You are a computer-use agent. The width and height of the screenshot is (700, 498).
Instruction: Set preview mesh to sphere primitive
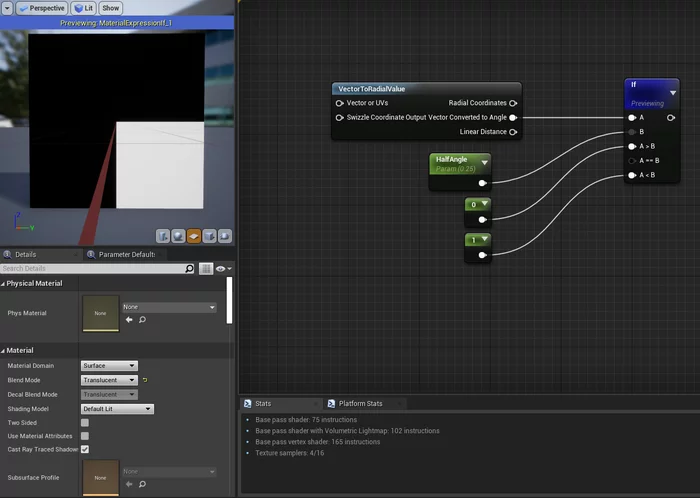tap(178, 236)
